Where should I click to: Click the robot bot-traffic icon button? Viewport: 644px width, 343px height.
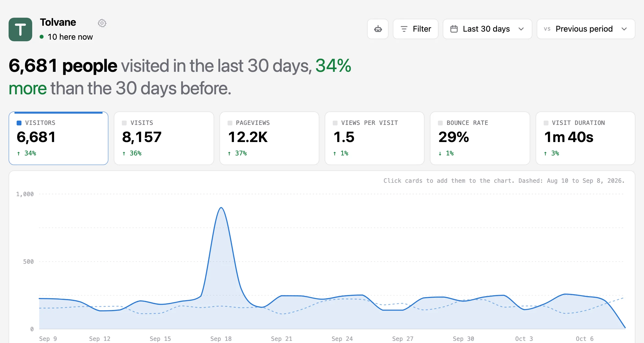pyautogui.click(x=378, y=29)
